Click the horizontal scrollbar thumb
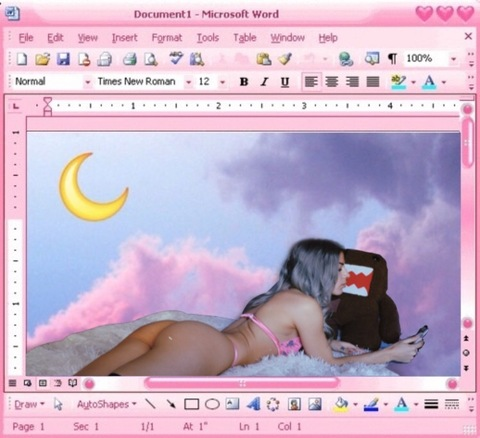The image size is (480, 438). pos(242,383)
